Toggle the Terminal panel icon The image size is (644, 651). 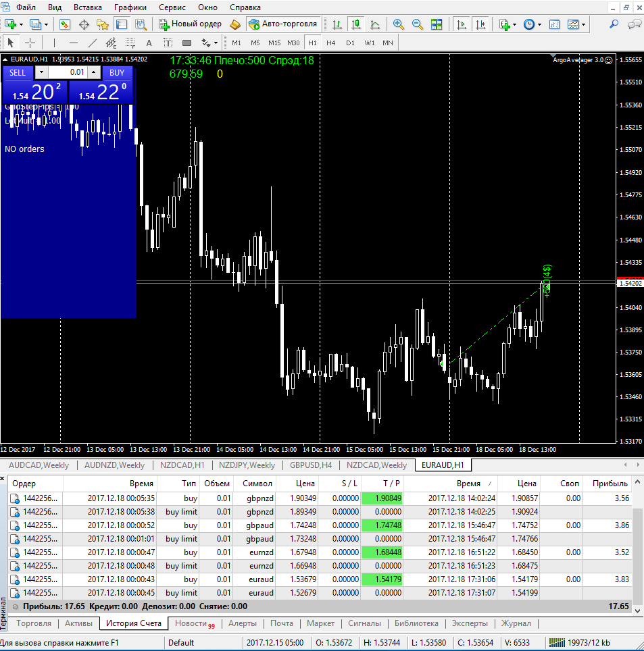[x=122, y=24]
